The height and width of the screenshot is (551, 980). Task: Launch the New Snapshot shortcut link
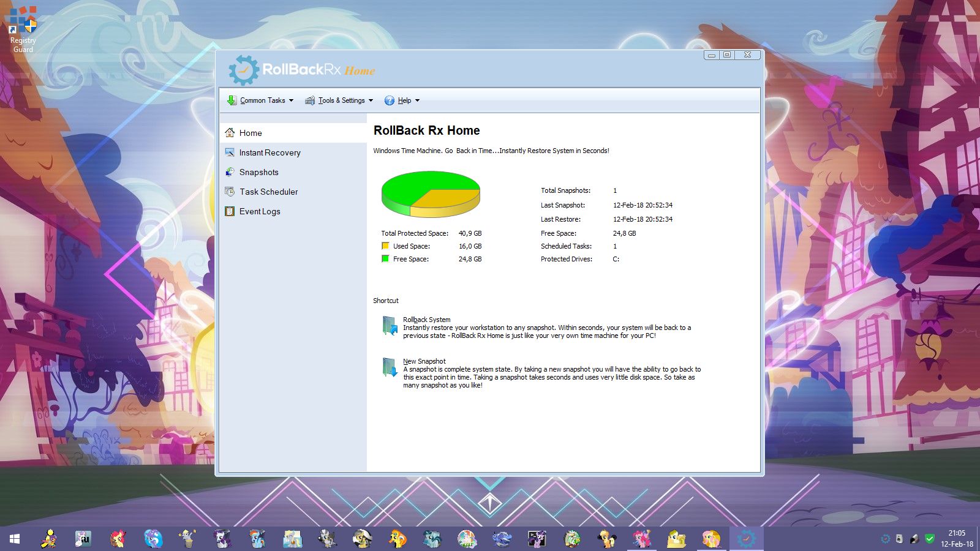point(424,361)
